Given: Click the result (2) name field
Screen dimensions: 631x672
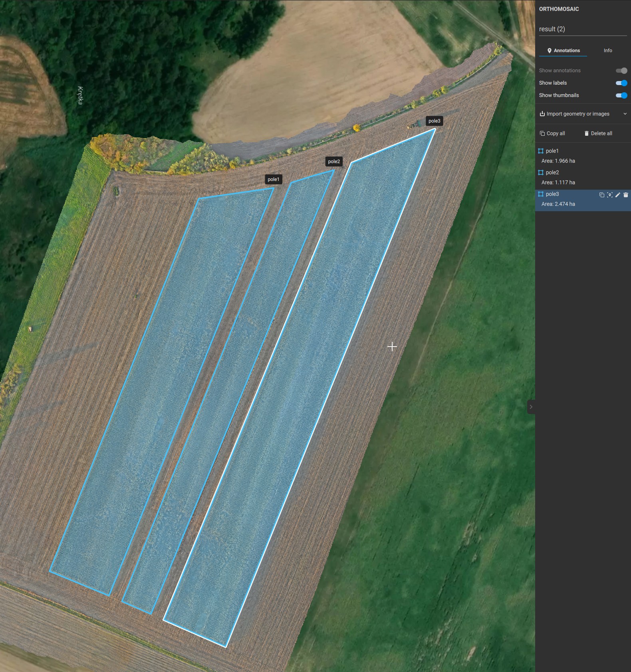Looking at the screenshot, I should point(582,29).
